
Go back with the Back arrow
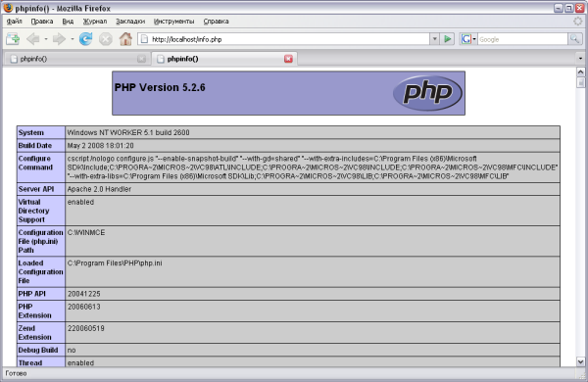coord(33,39)
